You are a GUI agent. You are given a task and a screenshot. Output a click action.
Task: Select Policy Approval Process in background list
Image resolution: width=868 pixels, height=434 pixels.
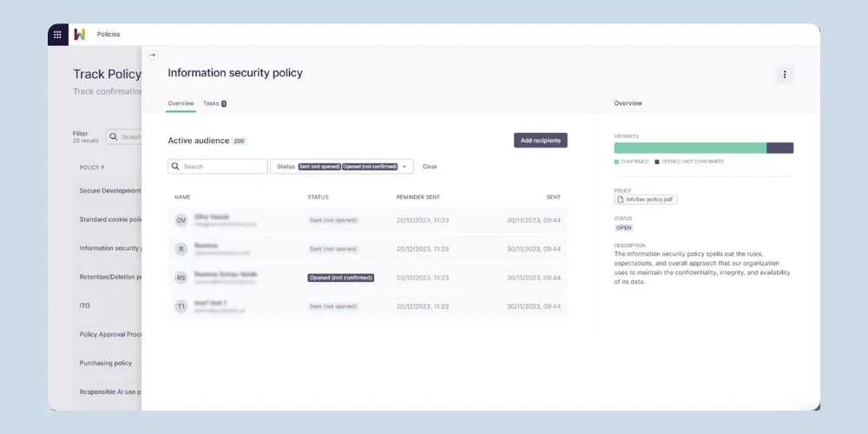(111, 335)
